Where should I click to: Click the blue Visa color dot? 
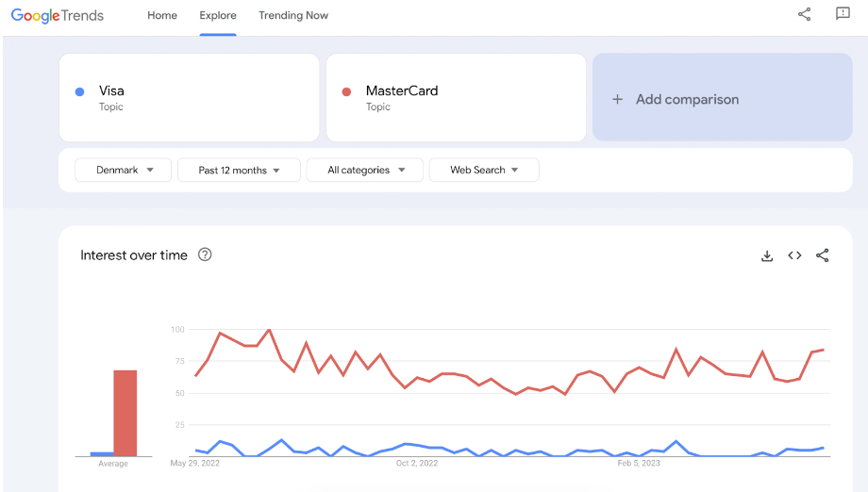[80, 91]
